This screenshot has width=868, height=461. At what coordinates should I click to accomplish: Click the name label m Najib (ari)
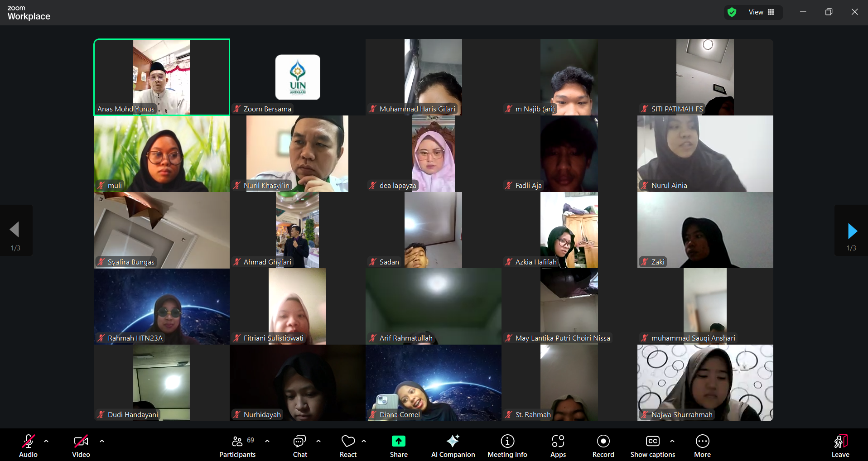(x=535, y=109)
